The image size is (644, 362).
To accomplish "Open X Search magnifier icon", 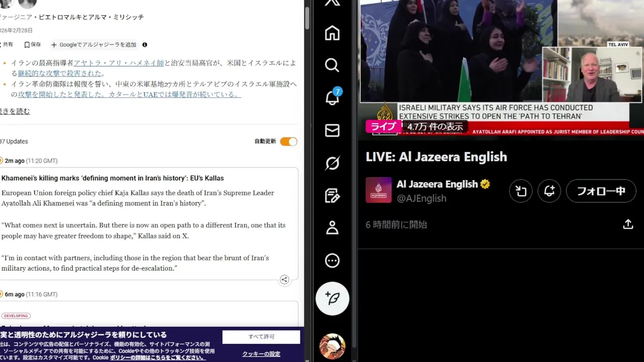I will (332, 65).
